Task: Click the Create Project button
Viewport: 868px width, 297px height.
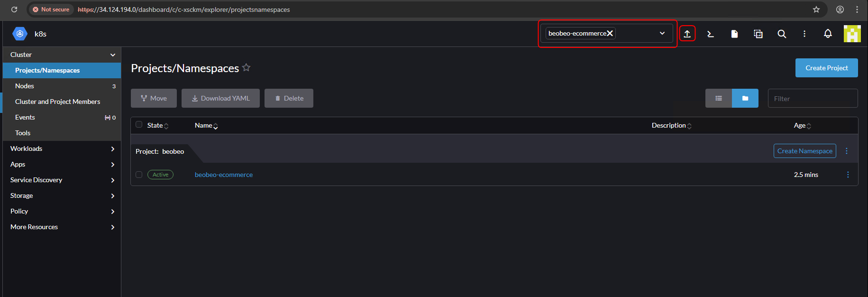Action: (826, 68)
